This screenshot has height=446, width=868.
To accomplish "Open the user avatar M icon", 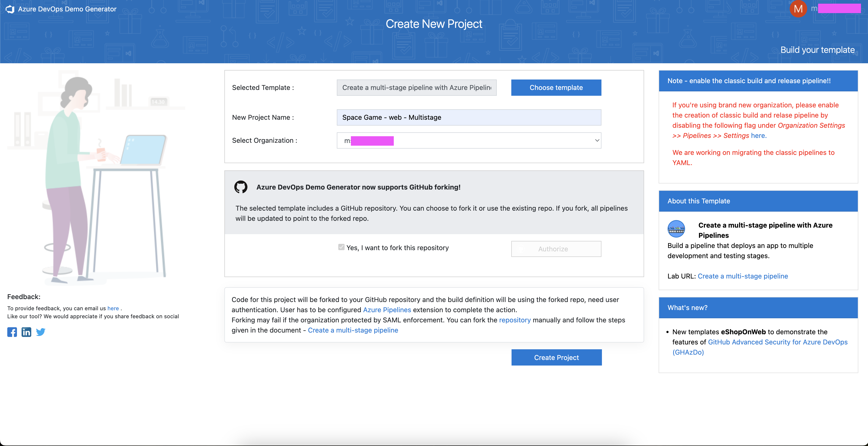I will [x=798, y=9].
